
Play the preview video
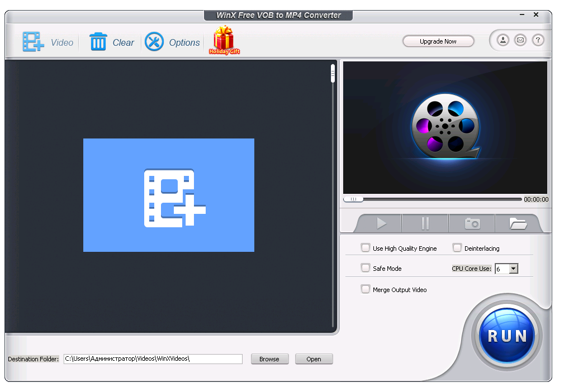(x=381, y=223)
